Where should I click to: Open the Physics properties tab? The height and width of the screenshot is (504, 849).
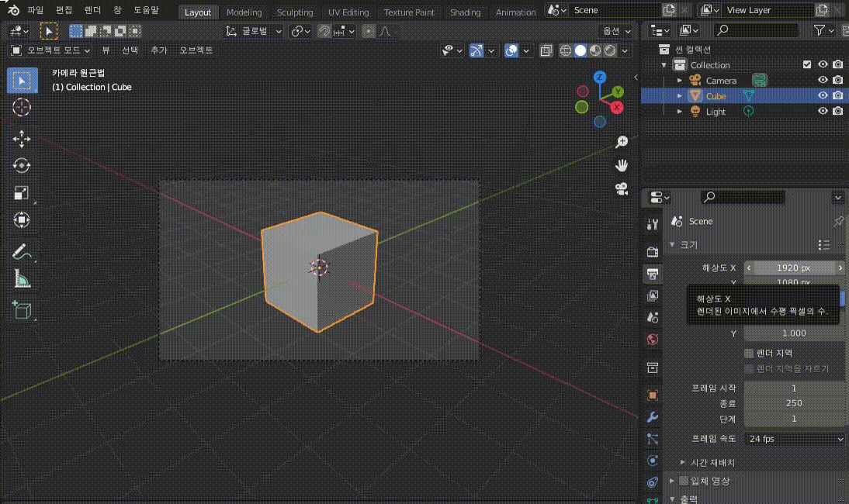[653, 461]
